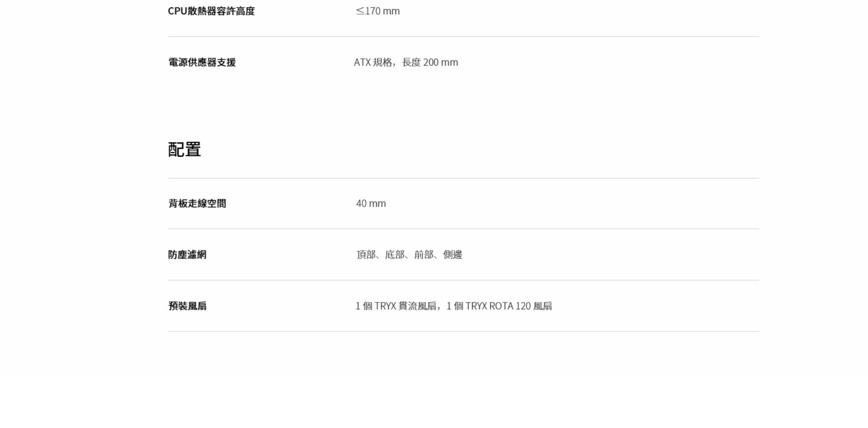Click the 風扇 word in 預裝風扇 label

tap(197, 306)
